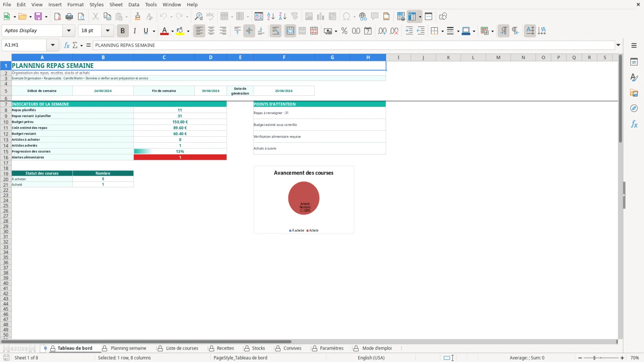Click Increase Indent icon
The height and width of the screenshot is (362, 644).
point(409,31)
